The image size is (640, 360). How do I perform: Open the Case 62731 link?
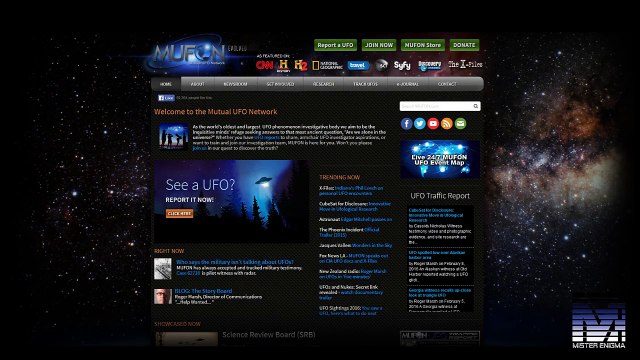click(188, 273)
